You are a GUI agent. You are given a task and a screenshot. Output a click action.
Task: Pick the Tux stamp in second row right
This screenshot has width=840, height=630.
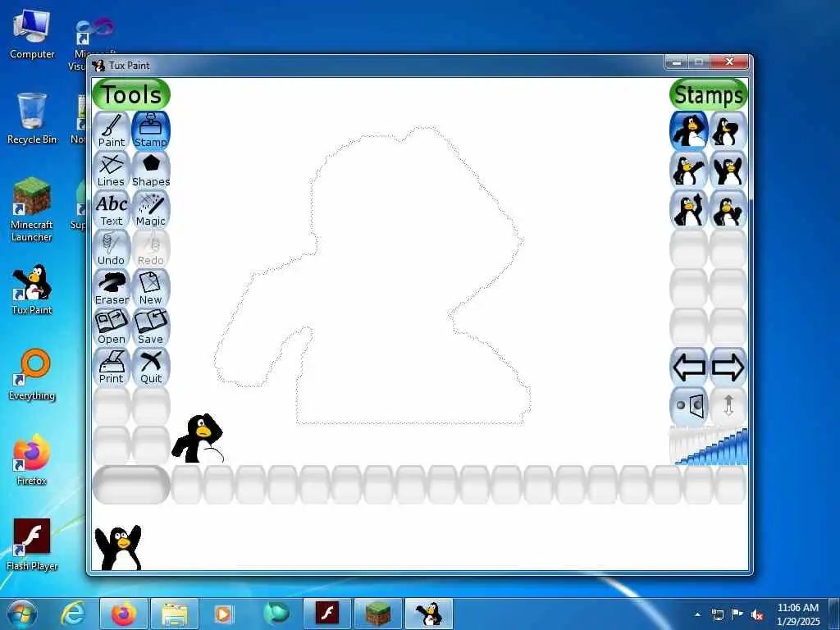tap(728, 170)
